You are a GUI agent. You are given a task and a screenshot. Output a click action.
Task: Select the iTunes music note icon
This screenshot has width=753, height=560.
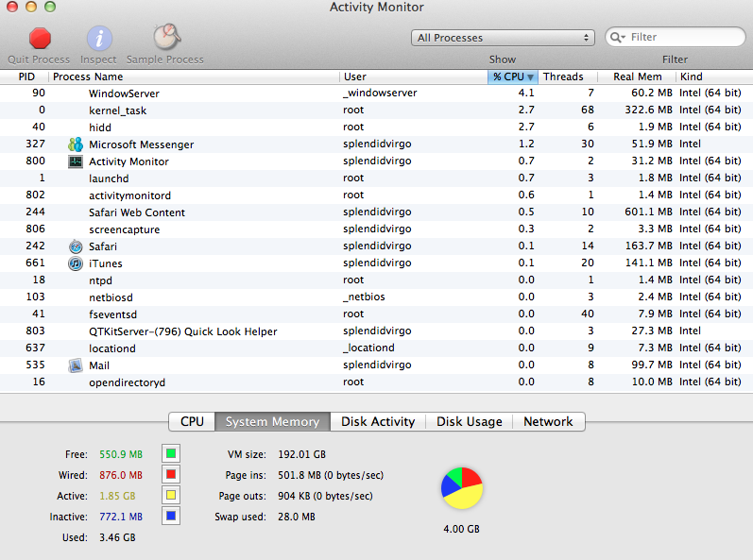tap(76, 263)
